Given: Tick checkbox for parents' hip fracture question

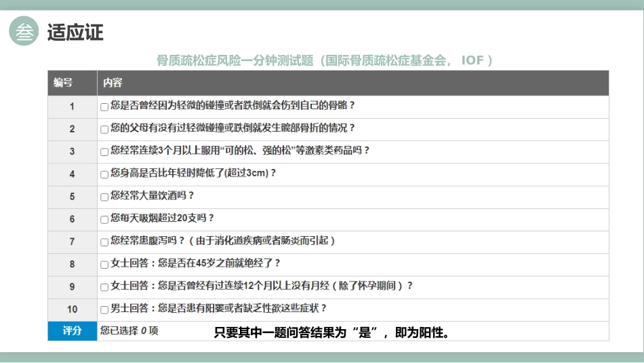Looking at the screenshot, I should coord(104,130).
